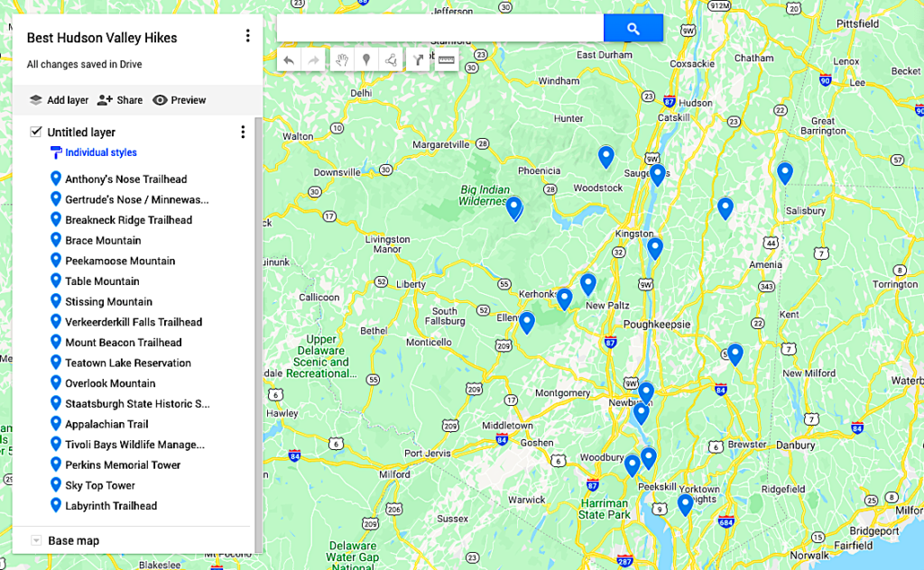Click left map pin above Peekskill
This screenshot has width=924, height=570.
pos(632,465)
